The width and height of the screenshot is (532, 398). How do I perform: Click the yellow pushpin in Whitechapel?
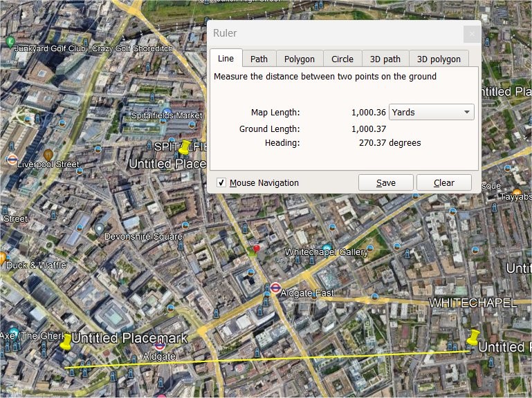click(x=473, y=338)
